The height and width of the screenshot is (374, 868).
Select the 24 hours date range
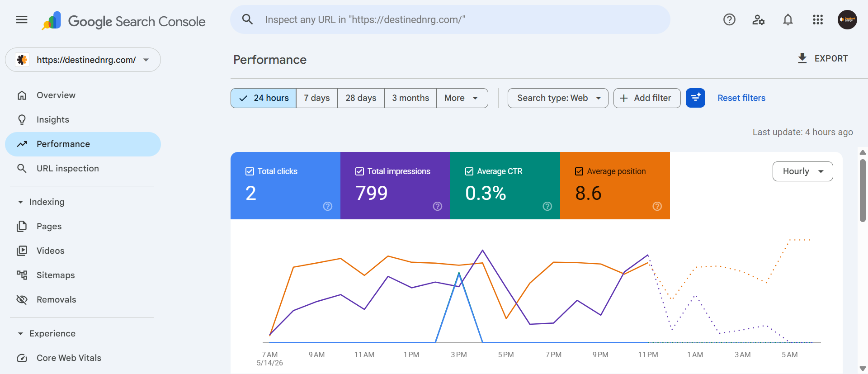(x=264, y=98)
